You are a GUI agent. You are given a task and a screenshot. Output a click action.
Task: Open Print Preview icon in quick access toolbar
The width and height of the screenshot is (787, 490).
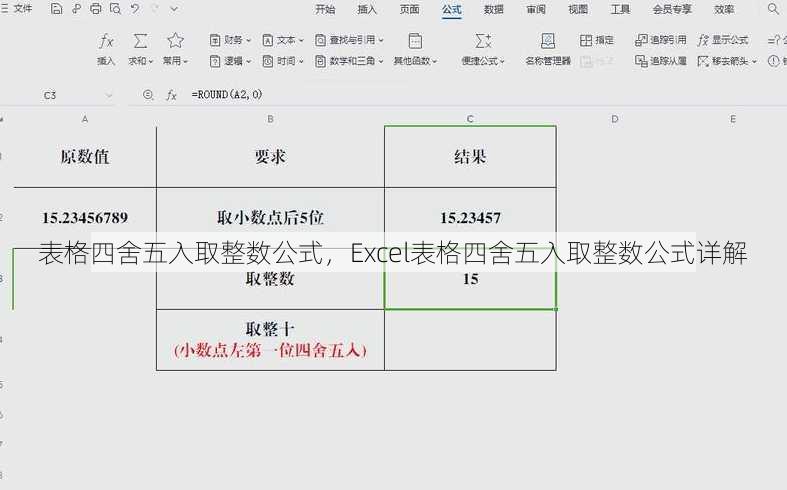[x=115, y=9]
